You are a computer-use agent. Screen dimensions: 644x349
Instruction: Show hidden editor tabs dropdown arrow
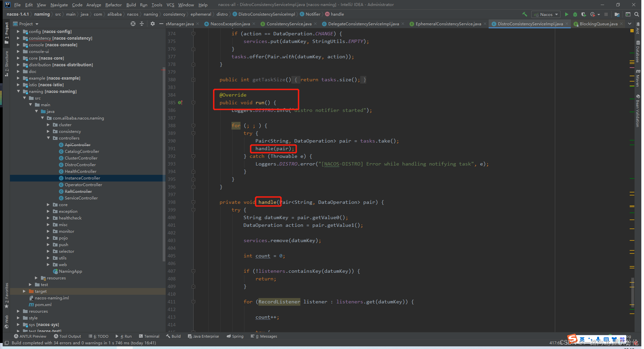pyautogui.click(x=629, y=24)
